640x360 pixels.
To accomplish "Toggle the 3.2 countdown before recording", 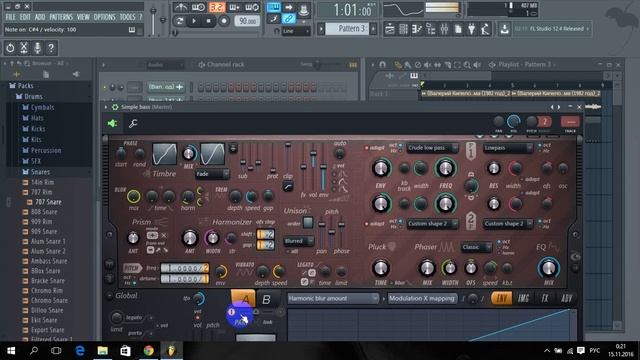I will click(x=217, y=7).
